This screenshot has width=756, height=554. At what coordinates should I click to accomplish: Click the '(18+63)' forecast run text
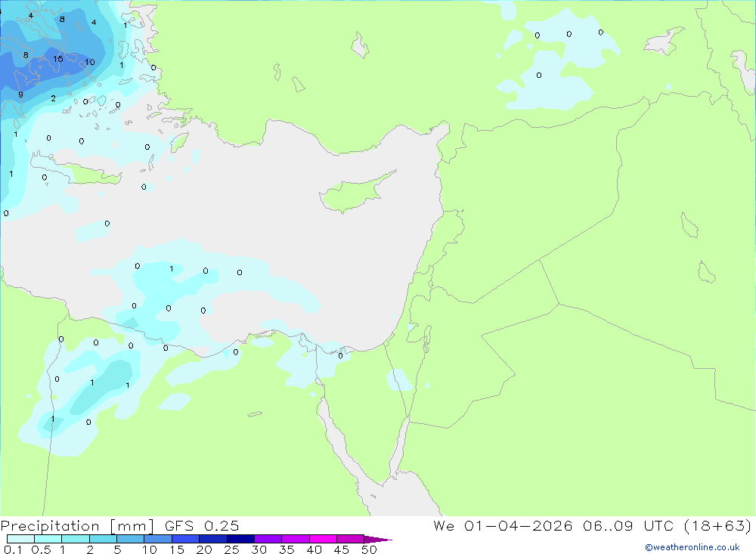click(x=718, y=525)
